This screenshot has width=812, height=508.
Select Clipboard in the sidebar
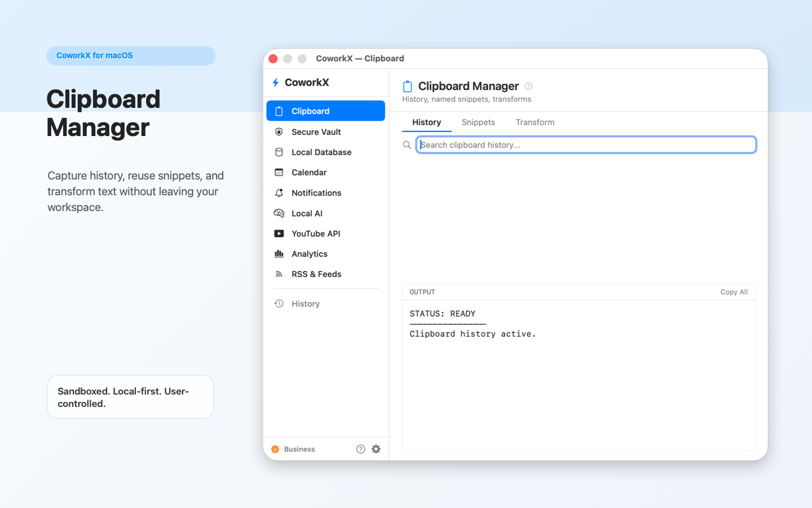coord(325,111)
